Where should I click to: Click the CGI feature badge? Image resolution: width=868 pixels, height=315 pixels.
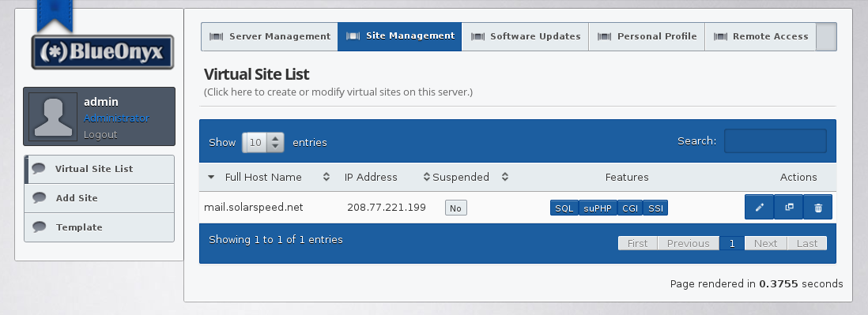point(630,208)
